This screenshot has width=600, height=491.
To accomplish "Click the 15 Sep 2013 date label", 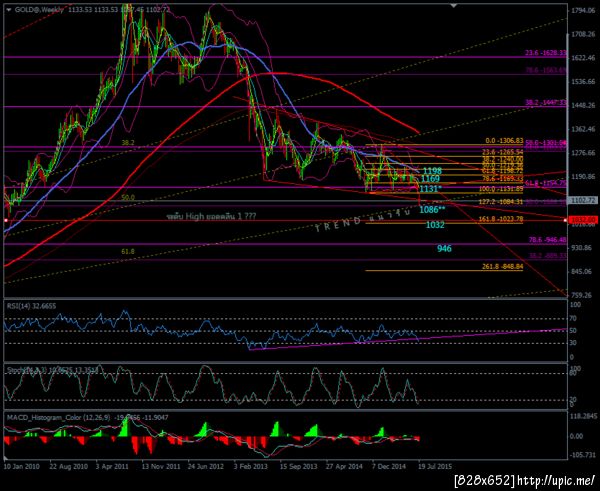I will (298, 467).
